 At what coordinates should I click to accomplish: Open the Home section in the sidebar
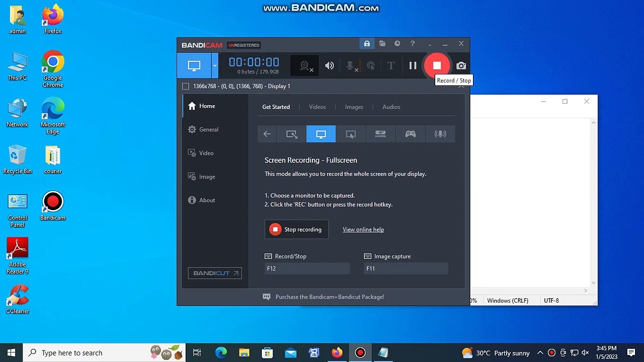[215, 106]
